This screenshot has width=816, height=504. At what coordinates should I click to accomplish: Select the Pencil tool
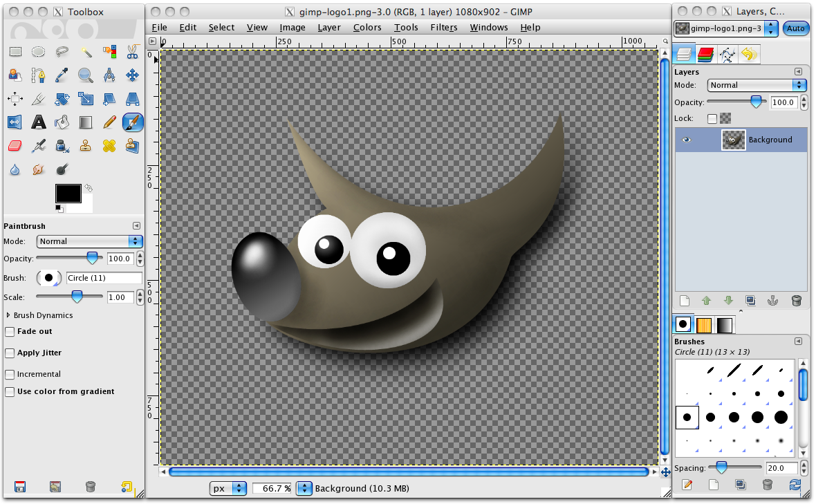109,122
